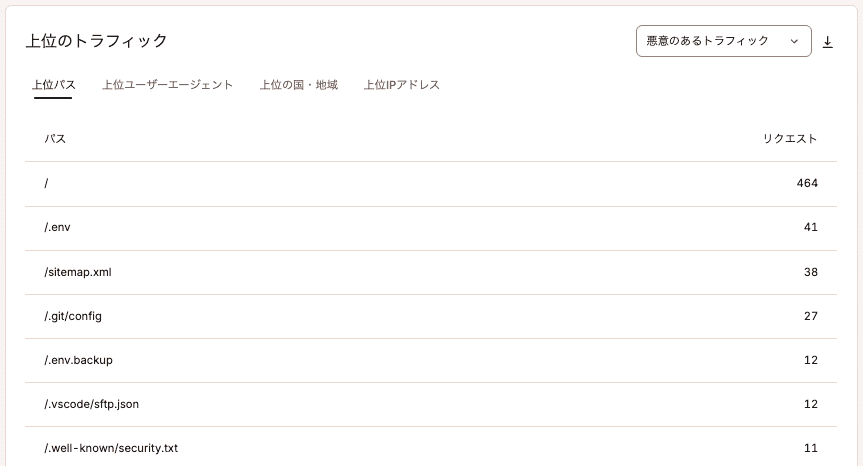Select the 上位の国・地域 tab
The image size is (863, 466).
(x=298, y=85)
